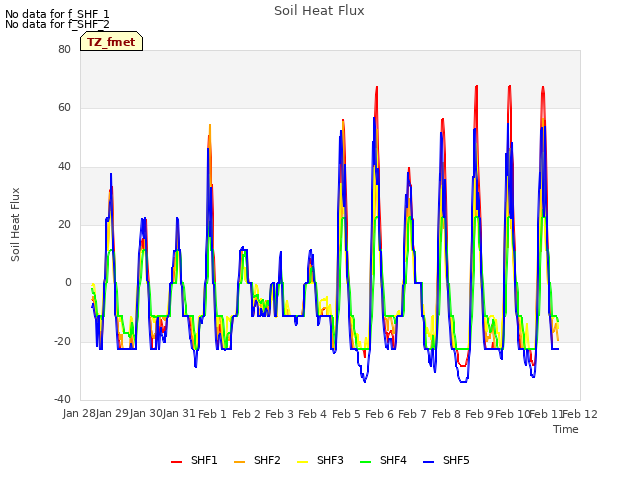Viewport: 640px width, 480px height.
Task: Click the Feb 10 x-axis date label
Action: (x=513, y=414)
